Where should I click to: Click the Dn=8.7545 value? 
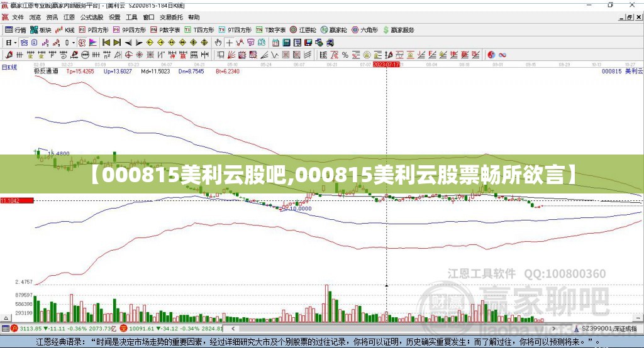[191, 72]
